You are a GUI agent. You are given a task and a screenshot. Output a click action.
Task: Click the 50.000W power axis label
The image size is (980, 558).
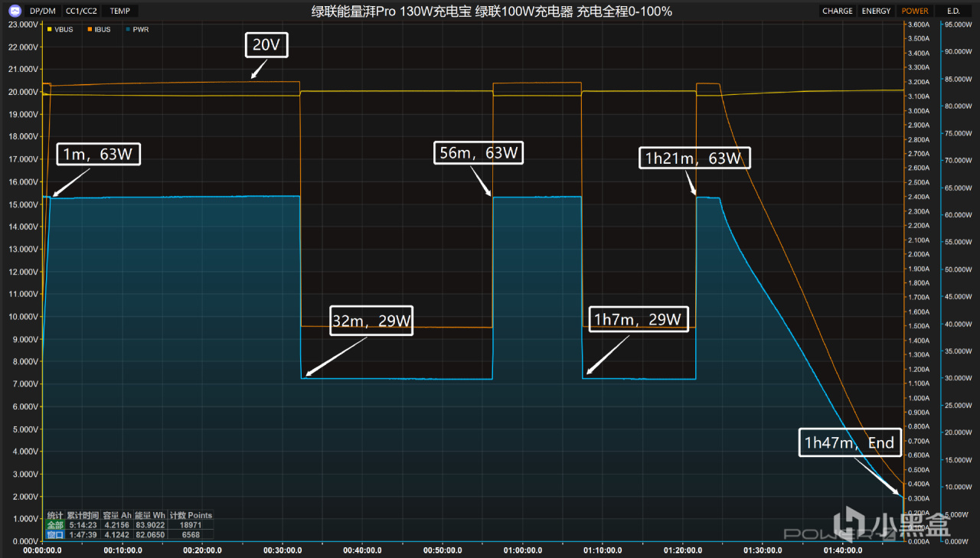coord(959,269)
